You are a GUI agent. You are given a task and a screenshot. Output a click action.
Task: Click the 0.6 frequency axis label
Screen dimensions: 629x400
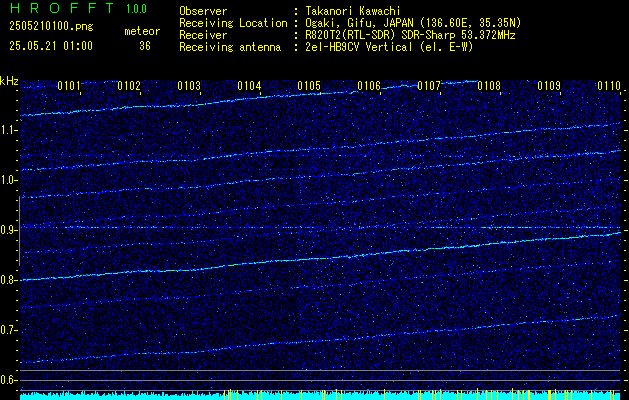click(8, 380)
